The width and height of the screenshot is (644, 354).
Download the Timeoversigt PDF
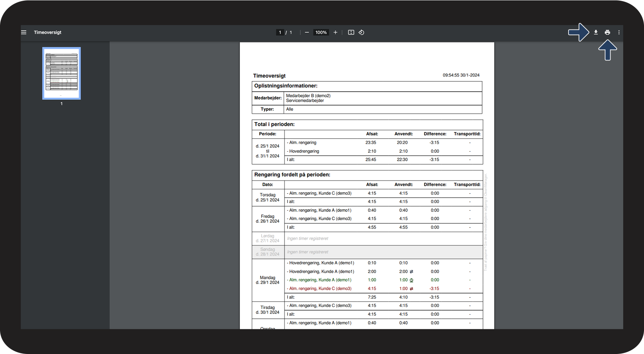pyautogui.click(x=596, y=32)
